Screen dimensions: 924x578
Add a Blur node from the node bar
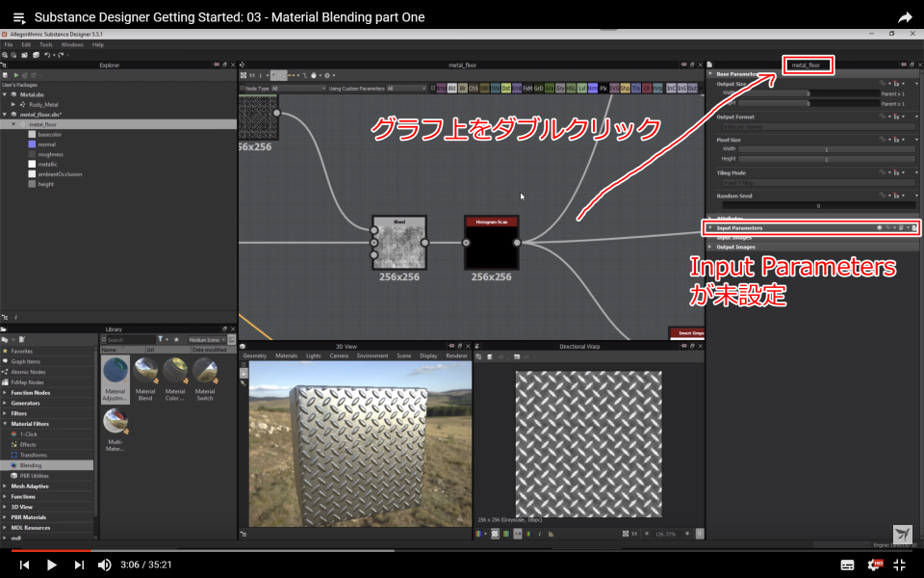(x=463, y=89)
